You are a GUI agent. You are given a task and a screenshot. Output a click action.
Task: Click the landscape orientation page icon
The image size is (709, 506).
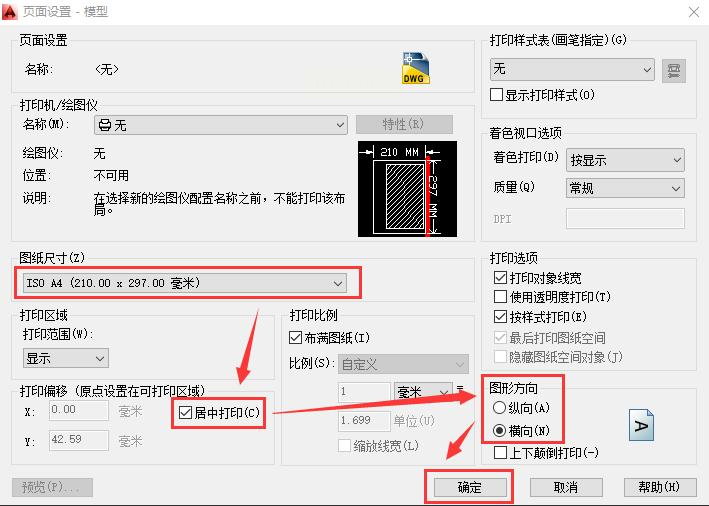tap(641, 425)
